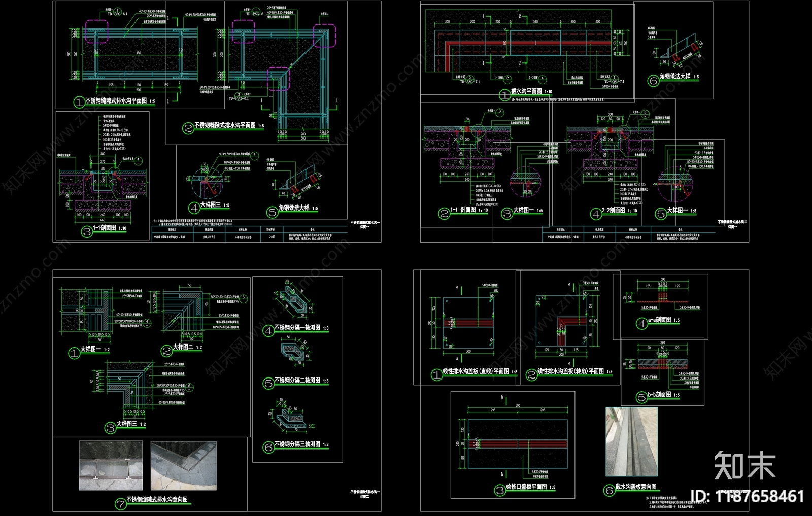The image size is (812, 516).
Task: Click the 1-1剖面图 1:10 title numbered 3
Action: point(105,229)
